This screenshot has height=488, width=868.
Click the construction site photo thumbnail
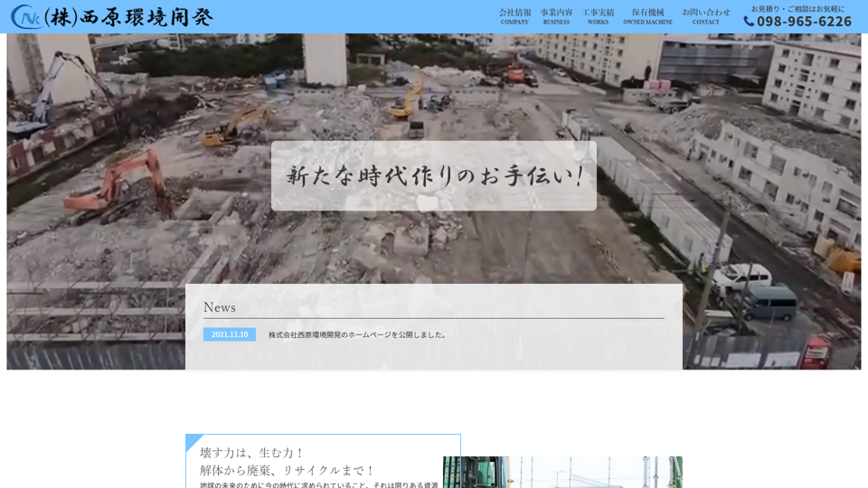click(x=562, y=472)
